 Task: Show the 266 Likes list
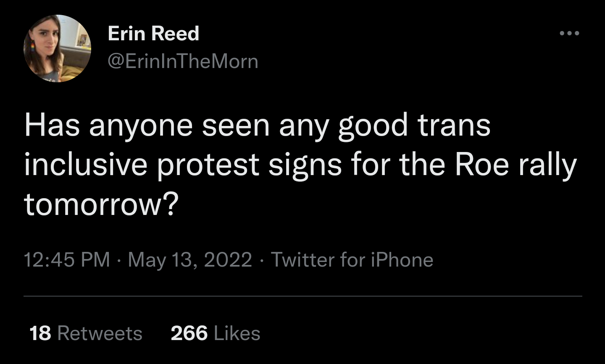(216, 333)
